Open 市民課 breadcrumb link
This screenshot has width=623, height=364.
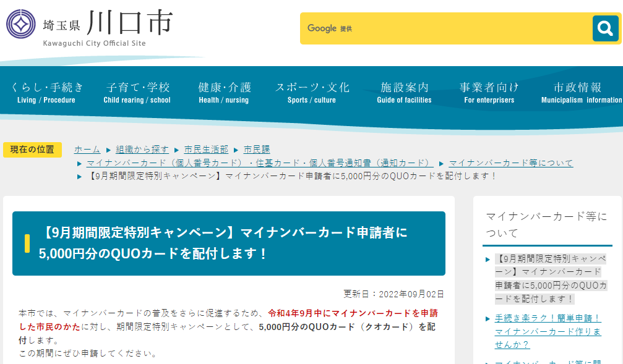coord(257,150)
